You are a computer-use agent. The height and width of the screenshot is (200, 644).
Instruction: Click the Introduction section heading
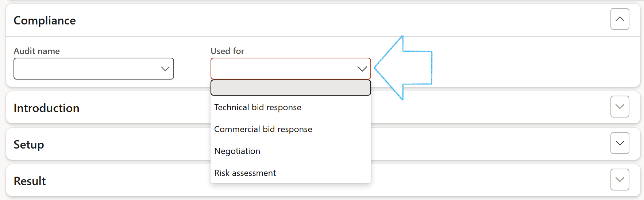pos(46,108)
